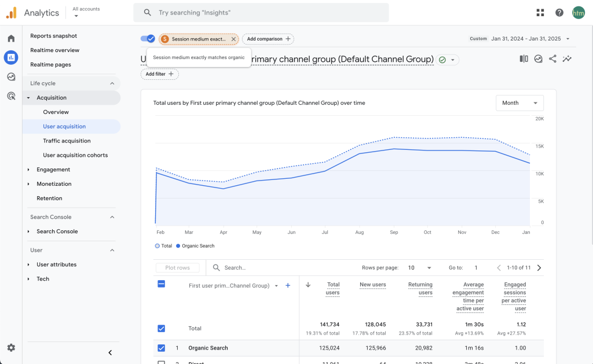The height and width of the screenshot is (364, 593).
Task: Open the Realtime overview report
Action: tap(54, 50)
